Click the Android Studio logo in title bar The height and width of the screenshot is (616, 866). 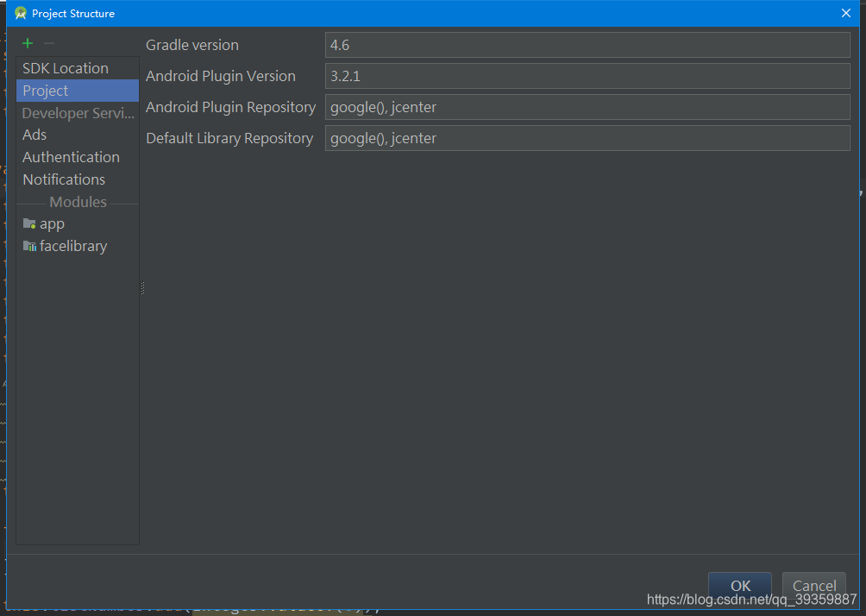coord(21,13)
